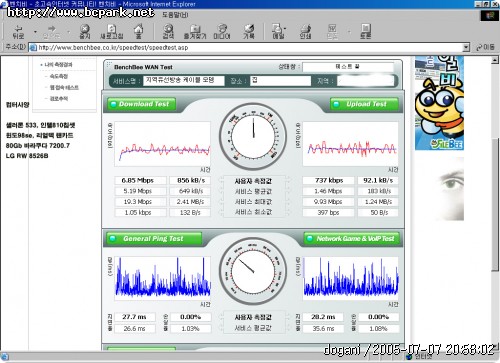Select the 856 kB/s download value

pyautogui.click(x=190, y=181)
